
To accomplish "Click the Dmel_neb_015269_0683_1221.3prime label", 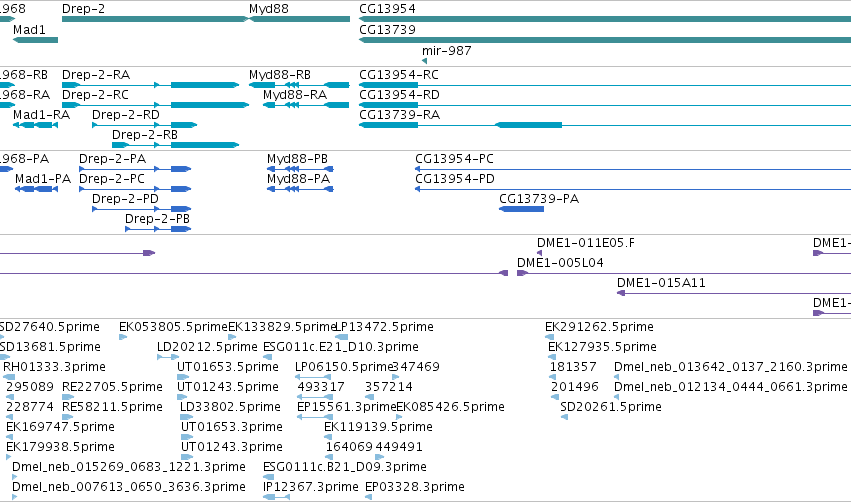I will (x=129, y=467).
